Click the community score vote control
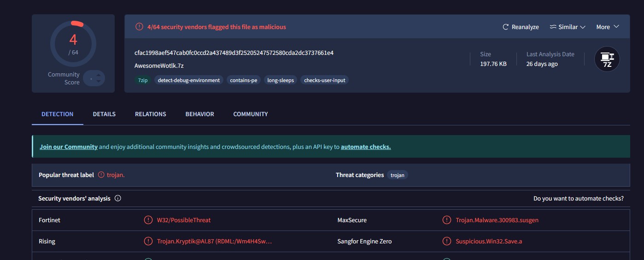The height and width of the screenshot is (260, 644). pos(94,78)
